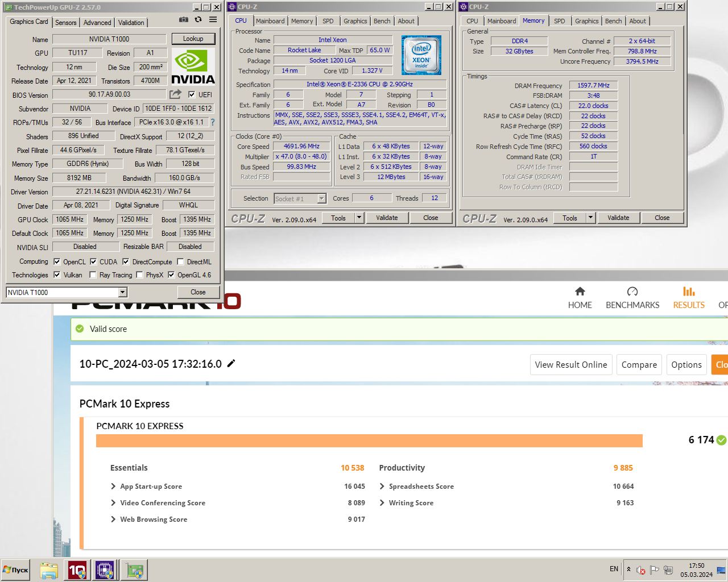Expand Web Browsing Score row
This screenshot has height=582, width=728.
pyautogui.click(x=114, y=519)
